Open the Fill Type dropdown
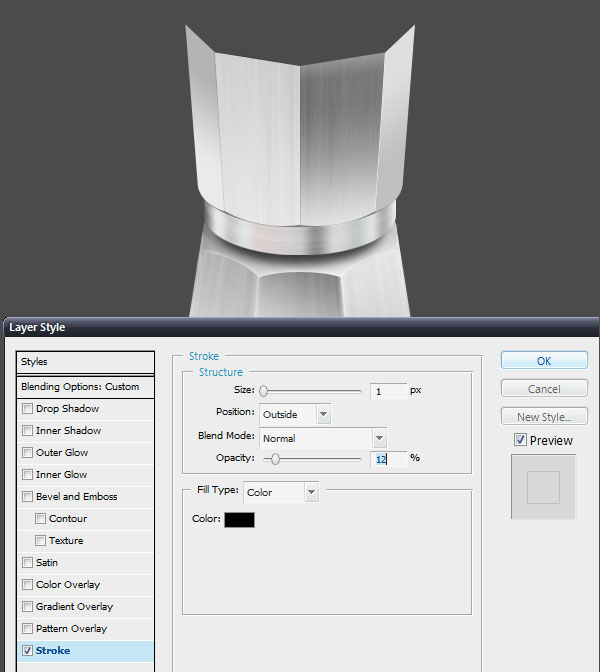Image resolution: width=600 pixels, height=672 pixels. (281, 492)
